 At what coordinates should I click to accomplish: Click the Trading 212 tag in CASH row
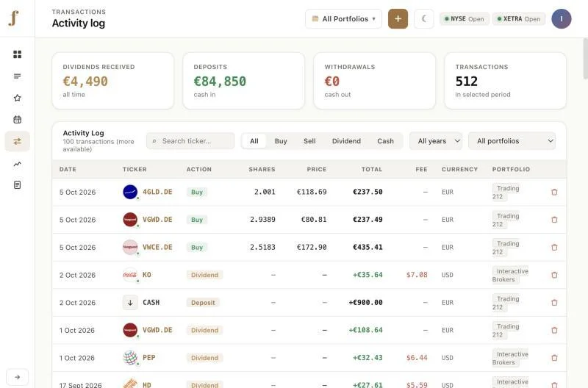pos(506,303)
